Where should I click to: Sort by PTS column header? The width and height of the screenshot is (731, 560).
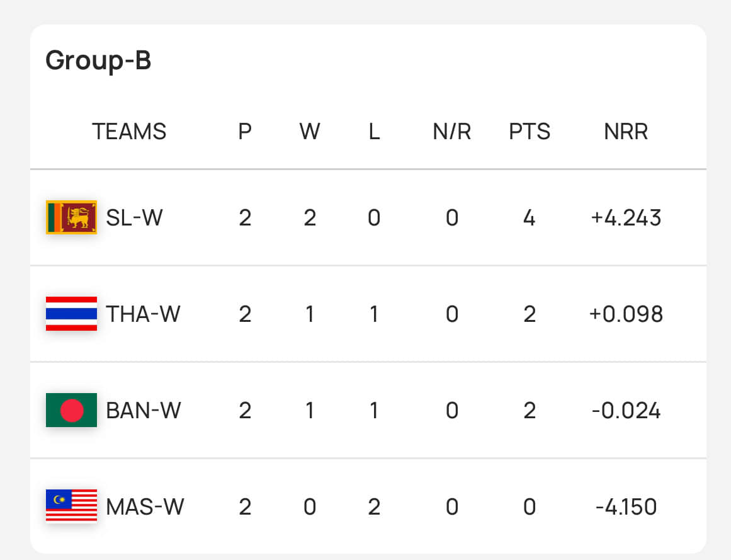530,132
